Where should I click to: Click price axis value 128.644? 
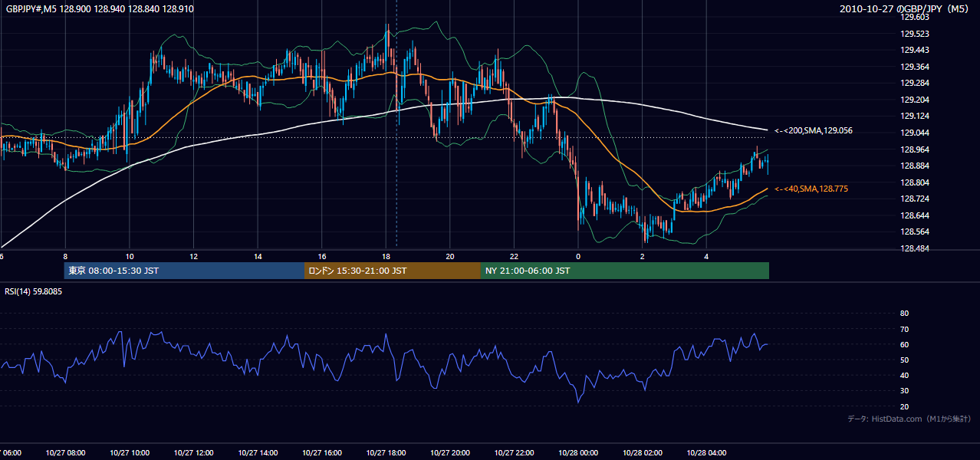pos(914,215)
